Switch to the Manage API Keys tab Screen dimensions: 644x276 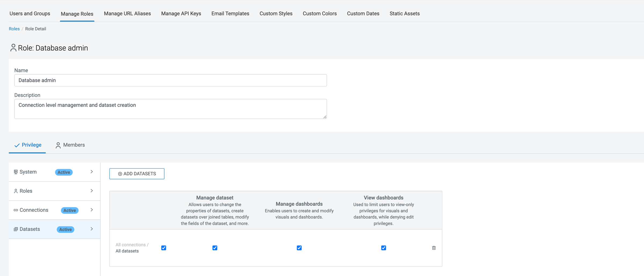click(181, 13)
